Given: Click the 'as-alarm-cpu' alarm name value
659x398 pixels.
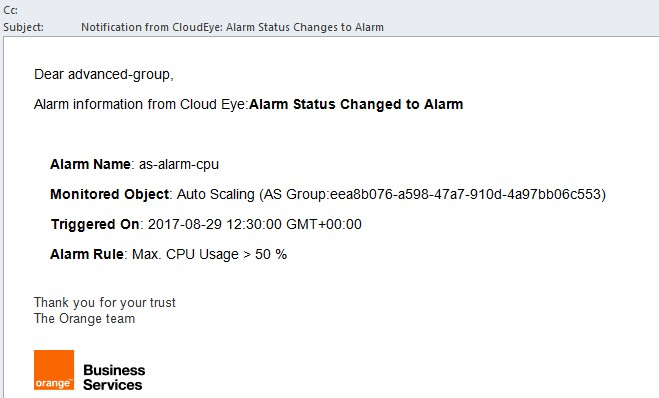Looking at the screenshot, I should pyautogui.click(x=179, y=164).
